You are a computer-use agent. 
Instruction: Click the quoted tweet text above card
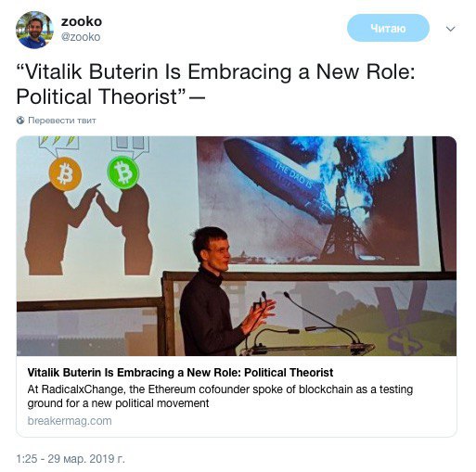point(215,83)
